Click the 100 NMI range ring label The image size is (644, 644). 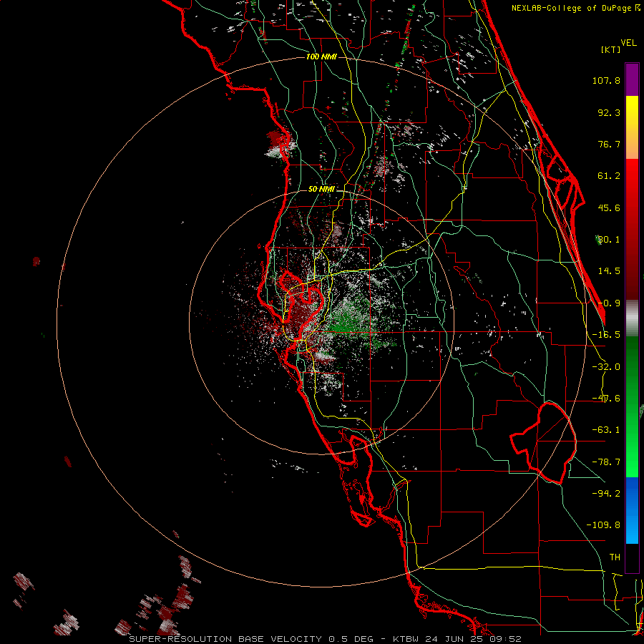pyautogui.click(x=321, y=57)
